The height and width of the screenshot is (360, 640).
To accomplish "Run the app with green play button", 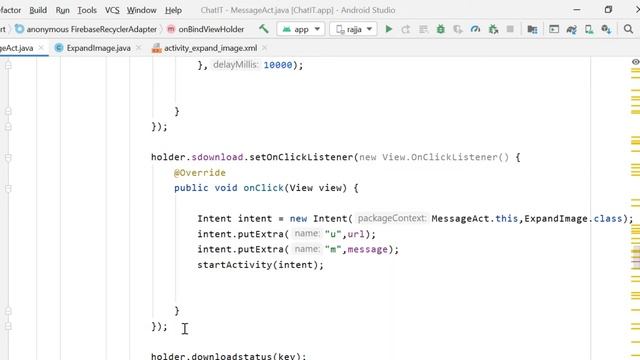I will click(x=389, y=29).
